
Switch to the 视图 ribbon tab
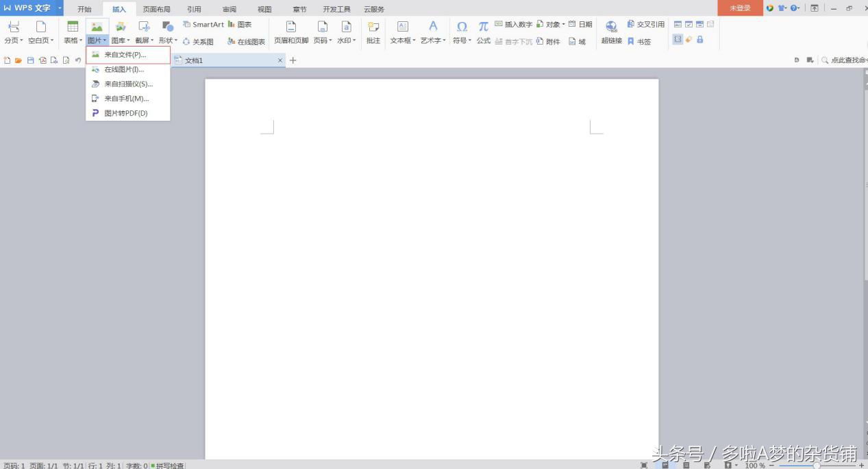(264, 9)
